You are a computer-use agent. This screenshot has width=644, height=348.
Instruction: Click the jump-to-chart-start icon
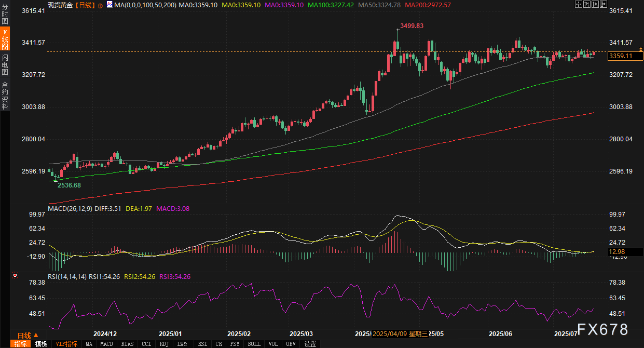(x=587, y=4)
